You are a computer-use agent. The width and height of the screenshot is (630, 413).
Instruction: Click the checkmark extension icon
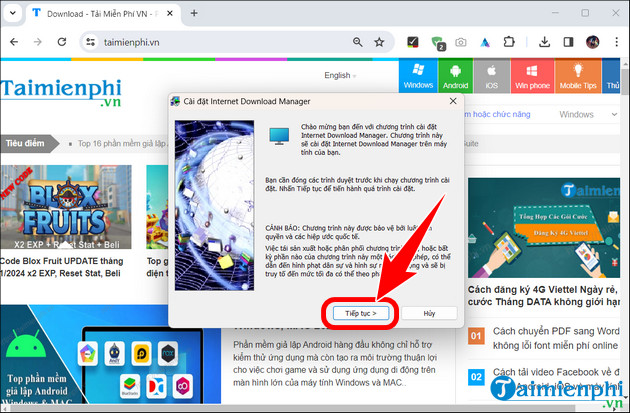pyautogui.click(x=412, y=42)
